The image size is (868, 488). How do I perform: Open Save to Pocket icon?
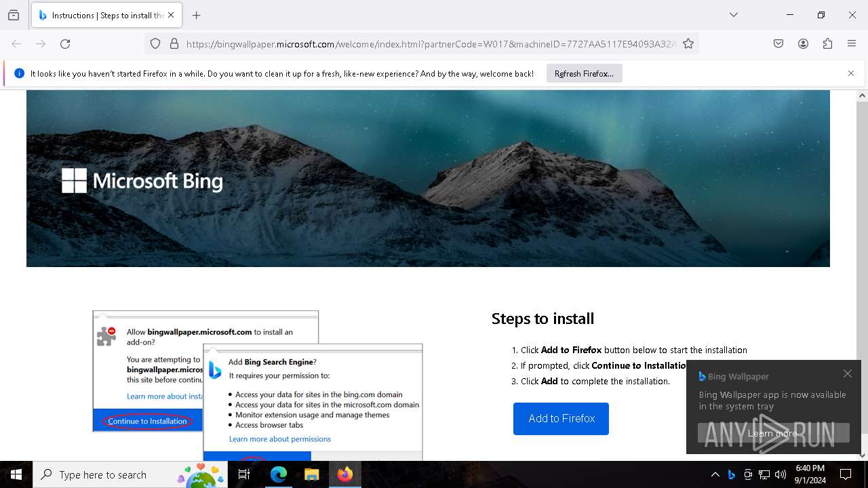click(x=778, y=43)
